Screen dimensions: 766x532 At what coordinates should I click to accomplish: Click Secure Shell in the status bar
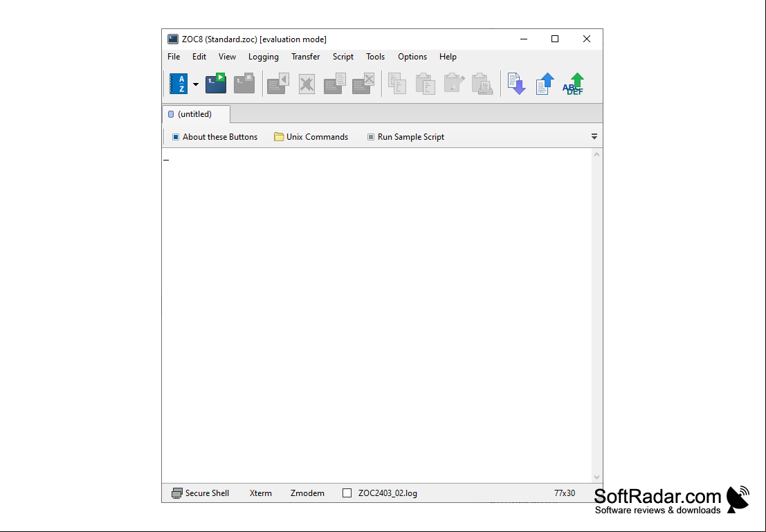(x=200, y=493)
